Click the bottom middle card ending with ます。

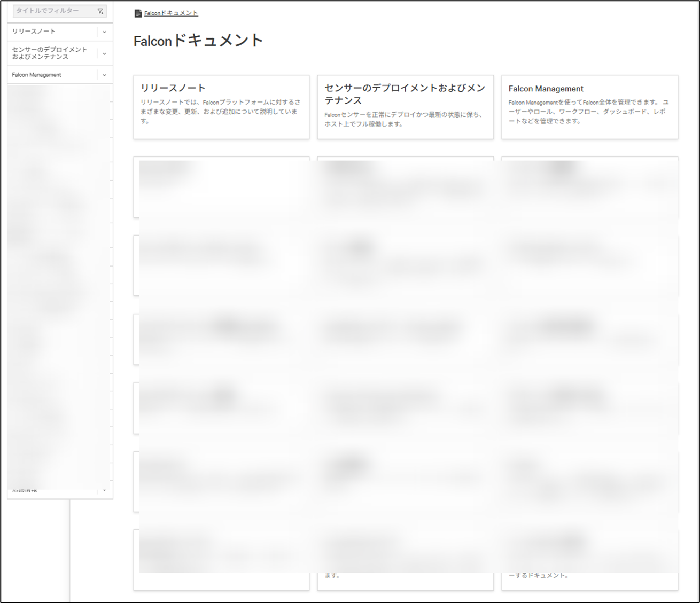pyautogui.click(x=332, y=576)
